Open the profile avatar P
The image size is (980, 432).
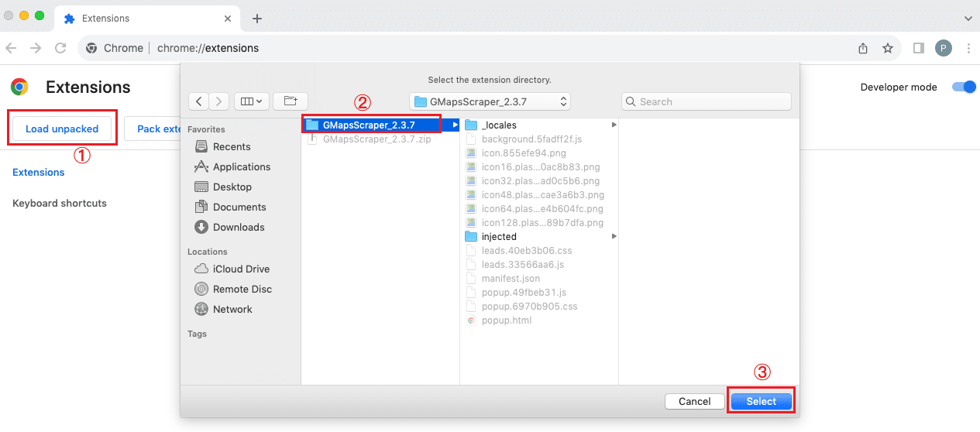pos(943,48)
